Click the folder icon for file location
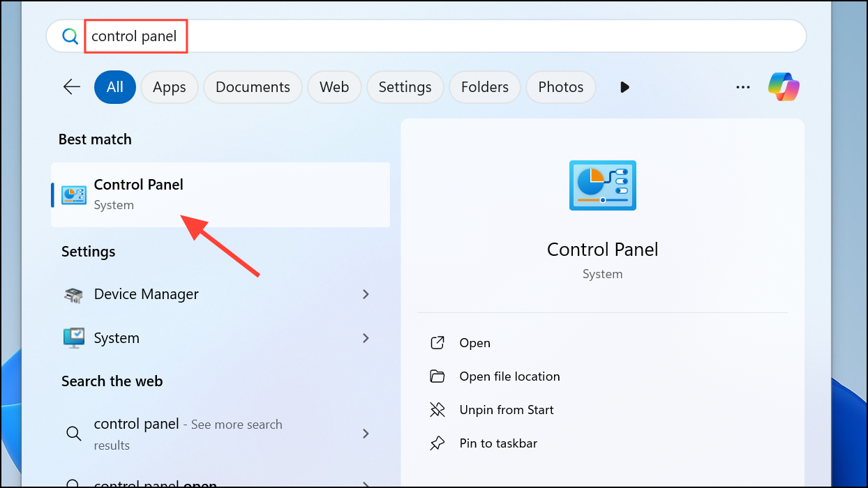This screenshot has height=488, width=868. (437, 376)
